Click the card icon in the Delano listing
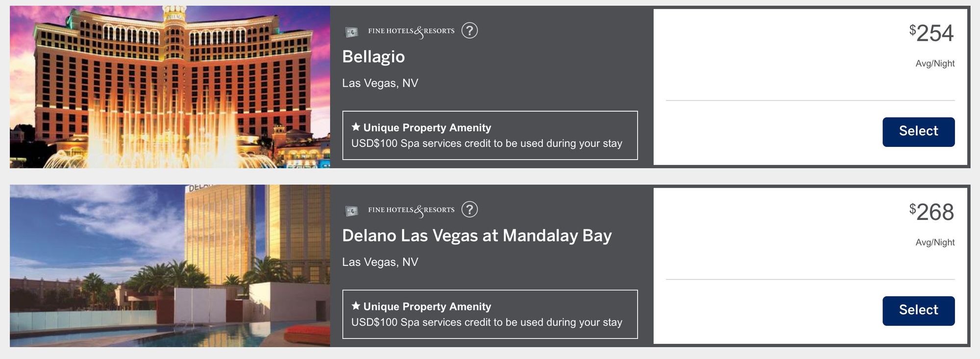This screenshot has height=359, width=980. [351, 211]
